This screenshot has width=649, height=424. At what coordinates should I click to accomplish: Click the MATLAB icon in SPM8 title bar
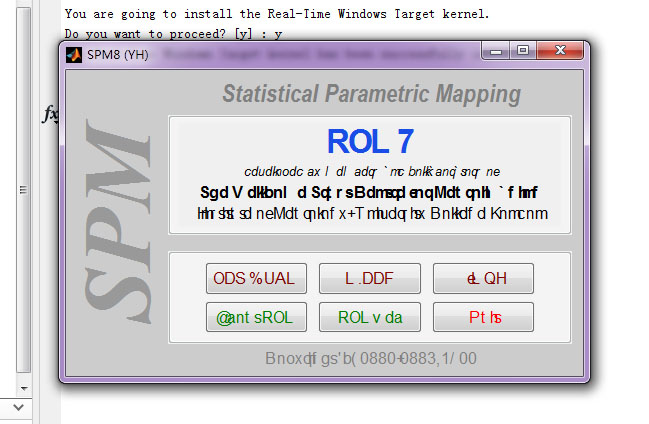click(74, 55)
